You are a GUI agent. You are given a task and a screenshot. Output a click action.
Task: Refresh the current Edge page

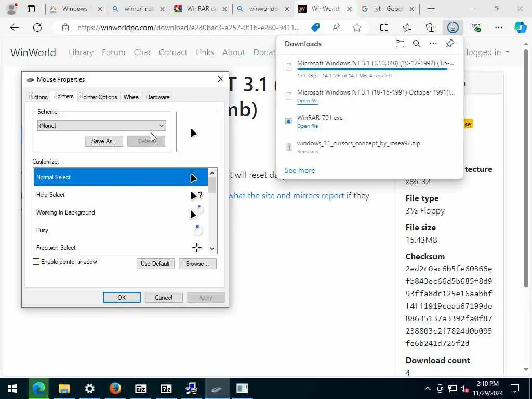(x=37, y=28)
